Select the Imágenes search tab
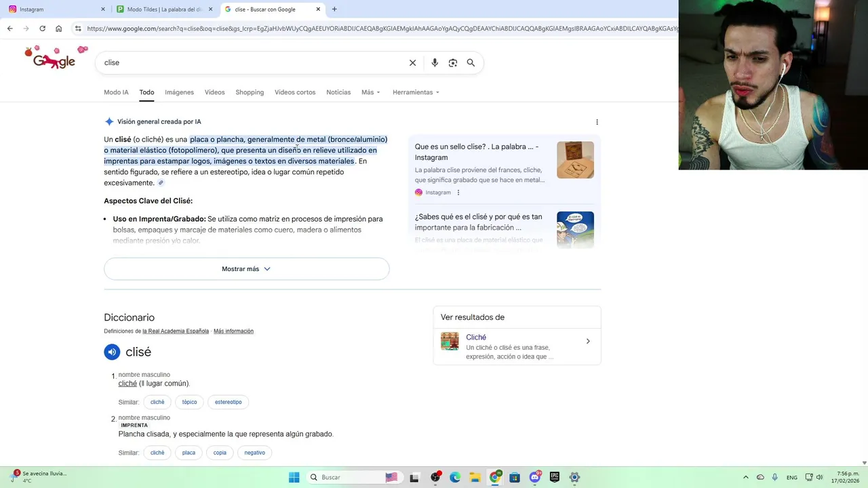868x488 pixels. [179, 92]
